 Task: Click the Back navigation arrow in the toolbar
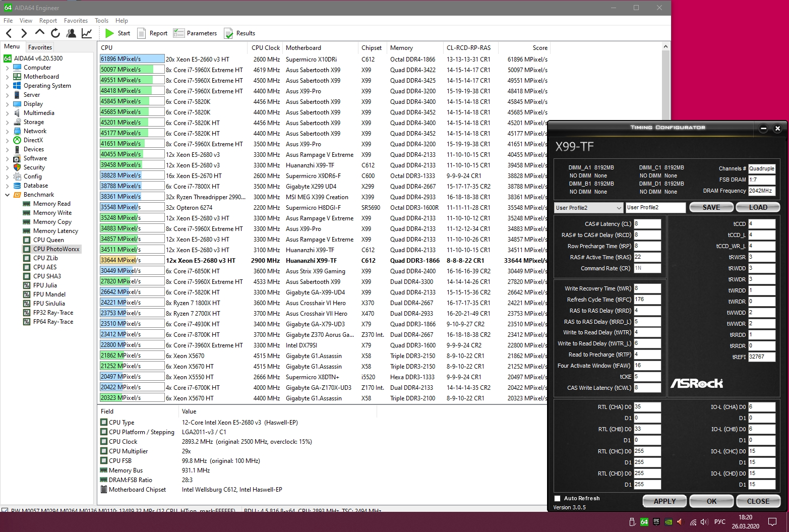(9, 33)
